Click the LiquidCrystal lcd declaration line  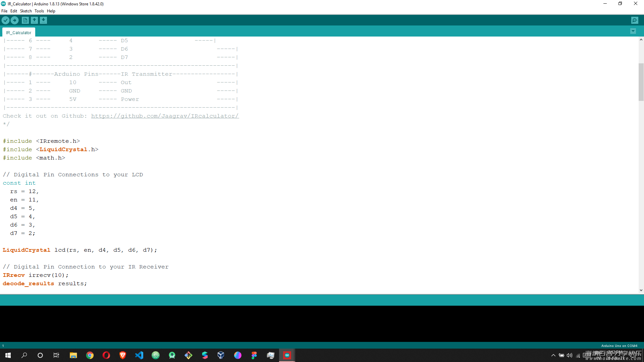tap(80, 250)
